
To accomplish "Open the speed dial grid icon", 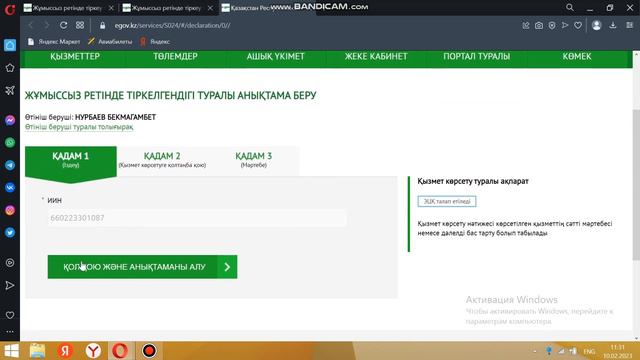I will [x=80, y=25].
